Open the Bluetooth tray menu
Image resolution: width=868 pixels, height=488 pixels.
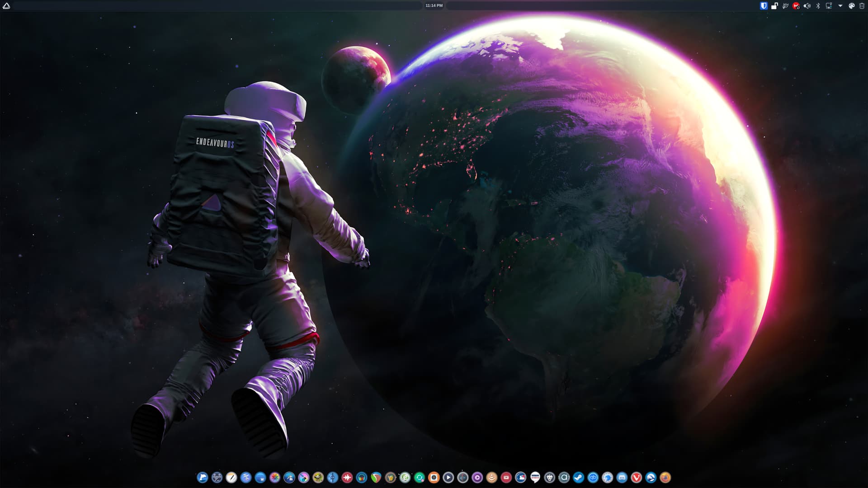(818, 6)
